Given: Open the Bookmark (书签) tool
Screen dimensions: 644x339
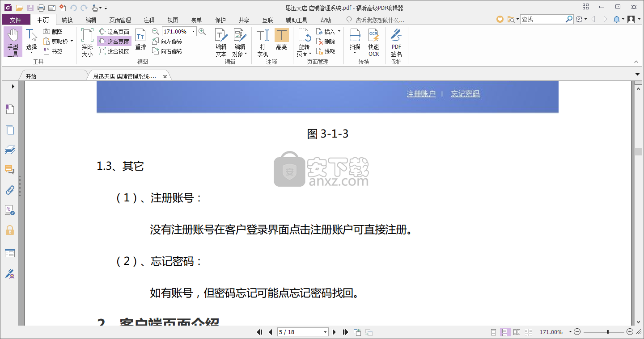Looking at the screenshot, I should coord(53,51).
